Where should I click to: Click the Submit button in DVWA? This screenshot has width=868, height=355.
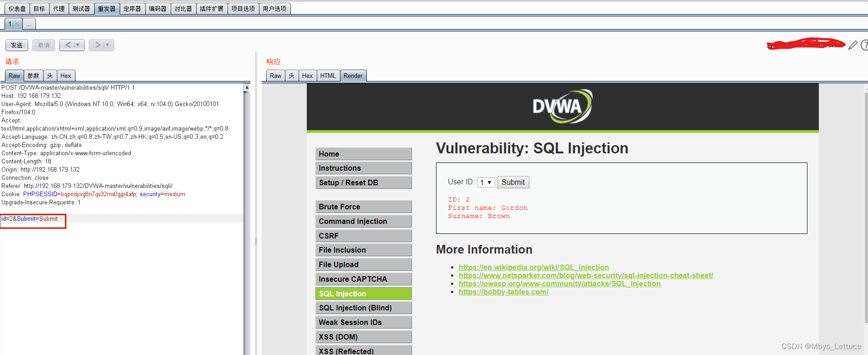(x=513, y=182)
